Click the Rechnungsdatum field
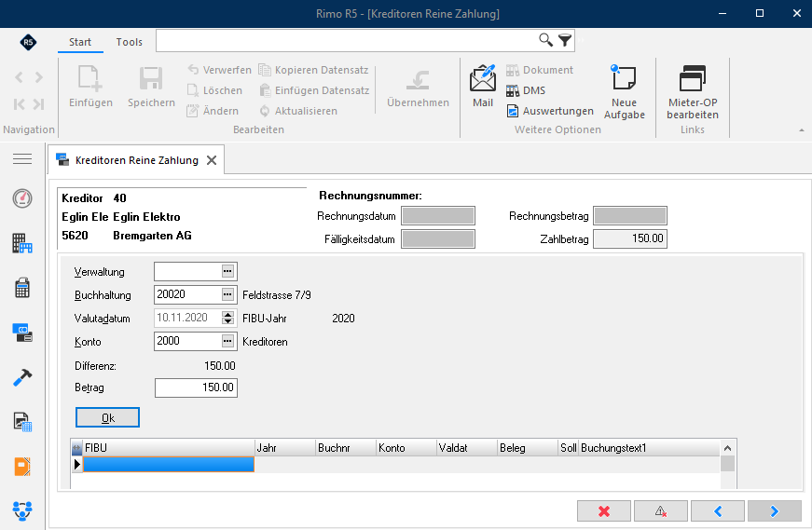 [x=438, y=216]
